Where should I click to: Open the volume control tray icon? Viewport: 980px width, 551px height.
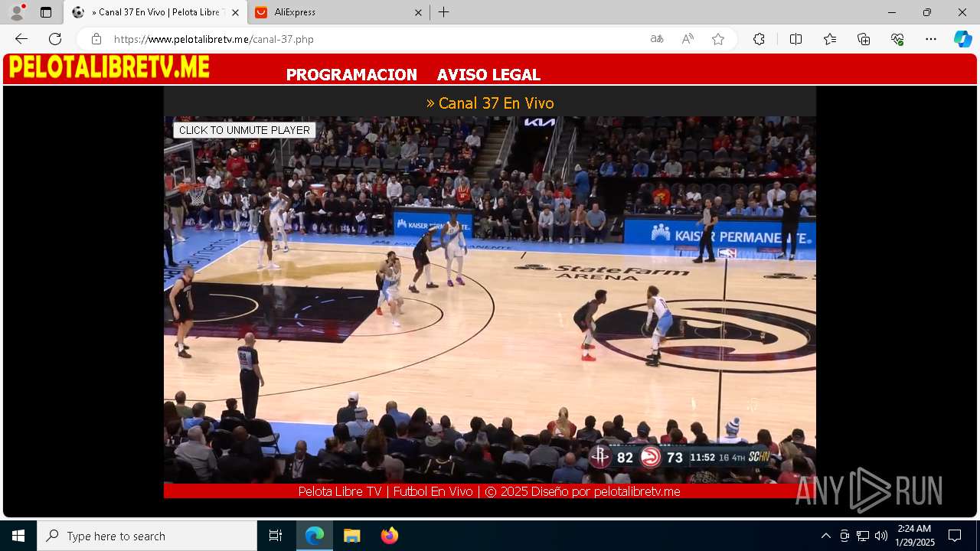pyautogui.click(x=881, y=536)
